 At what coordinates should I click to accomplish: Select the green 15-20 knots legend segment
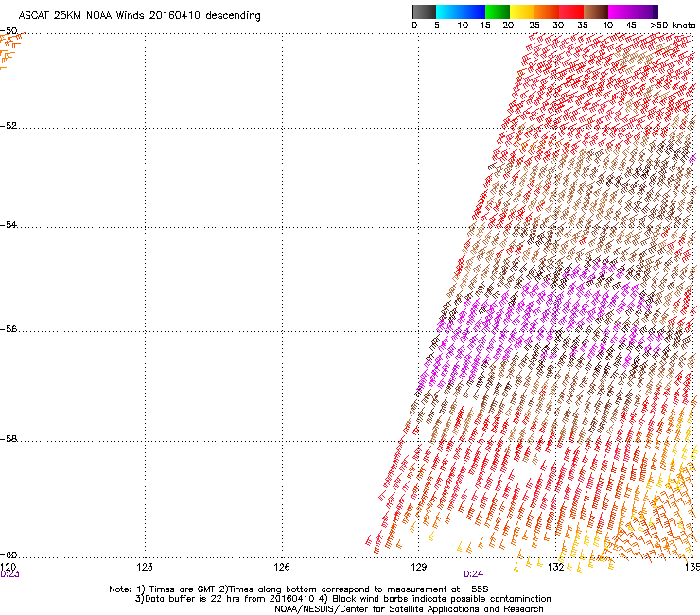498,11
